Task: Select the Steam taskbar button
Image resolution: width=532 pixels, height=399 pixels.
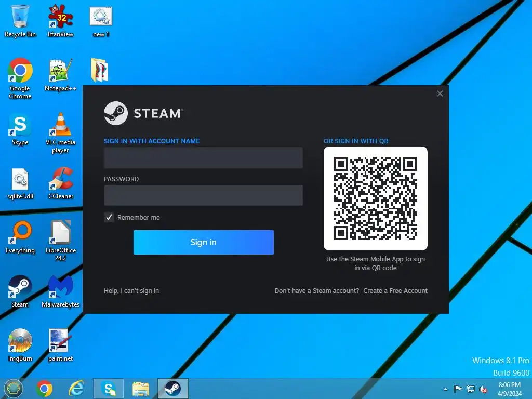Action: click(x=172, y=389)
